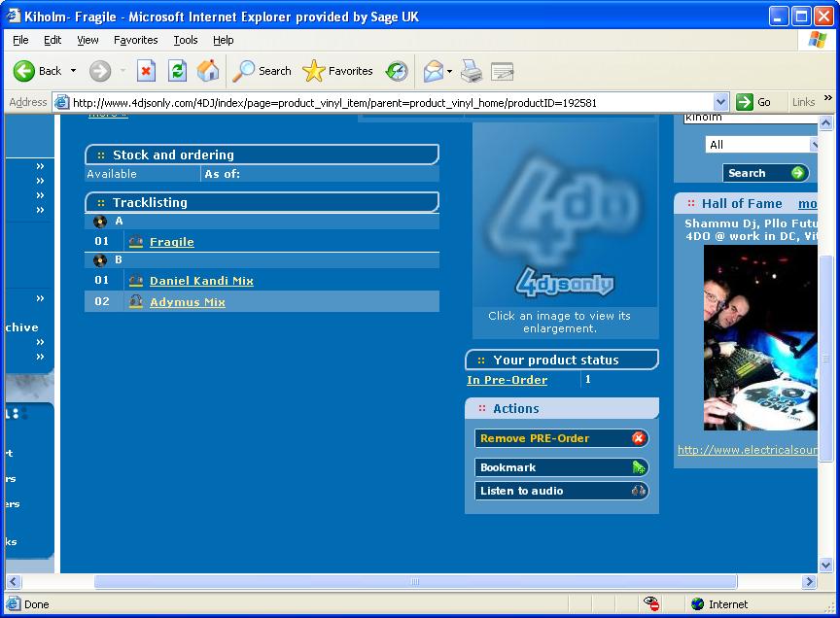Open the address bar URL dropdown

tap(720, 102)
